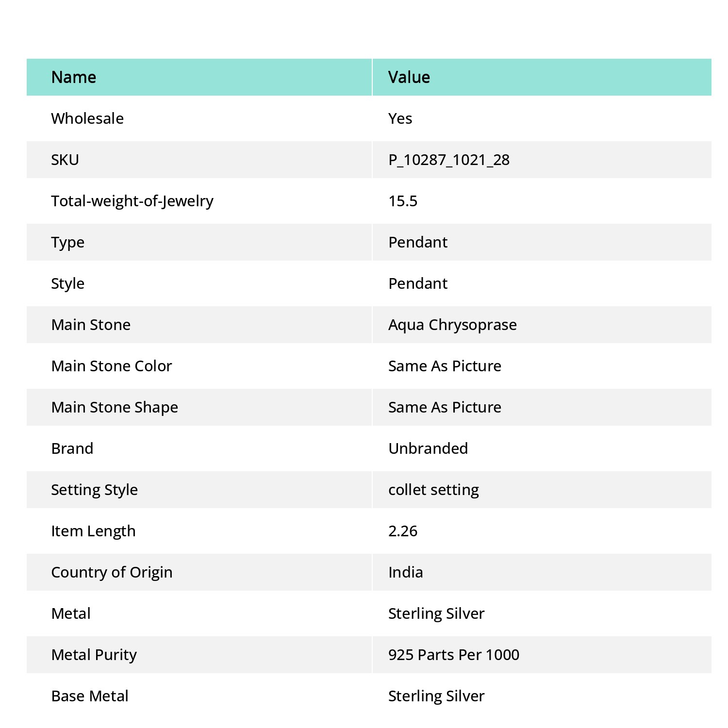The height and width of the screenshot is (728, 728).
Task: Select the Unbranded brand value
Action: point(428,448)
